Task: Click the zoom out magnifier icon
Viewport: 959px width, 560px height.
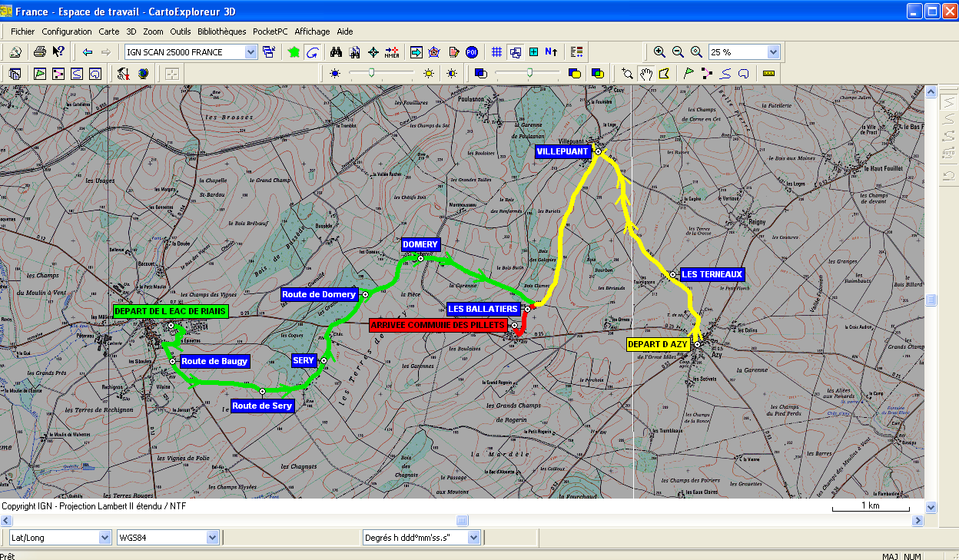Action: point(678,52)
